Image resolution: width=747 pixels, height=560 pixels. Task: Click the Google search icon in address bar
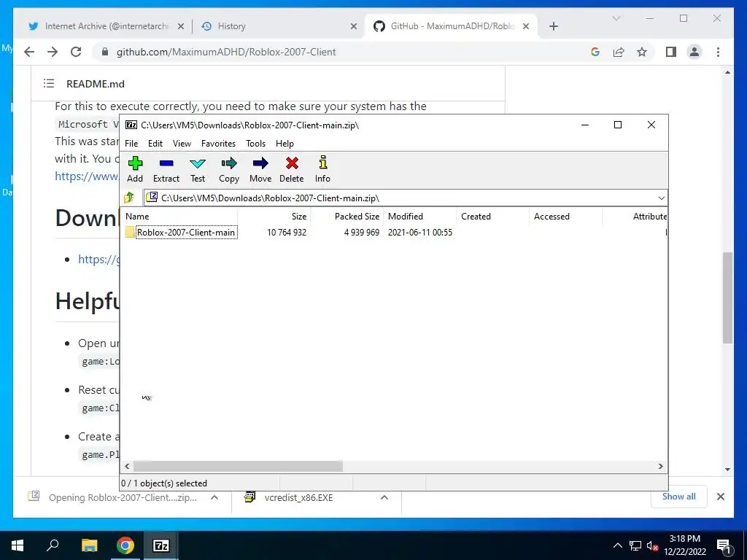click(x=595, y=52)
